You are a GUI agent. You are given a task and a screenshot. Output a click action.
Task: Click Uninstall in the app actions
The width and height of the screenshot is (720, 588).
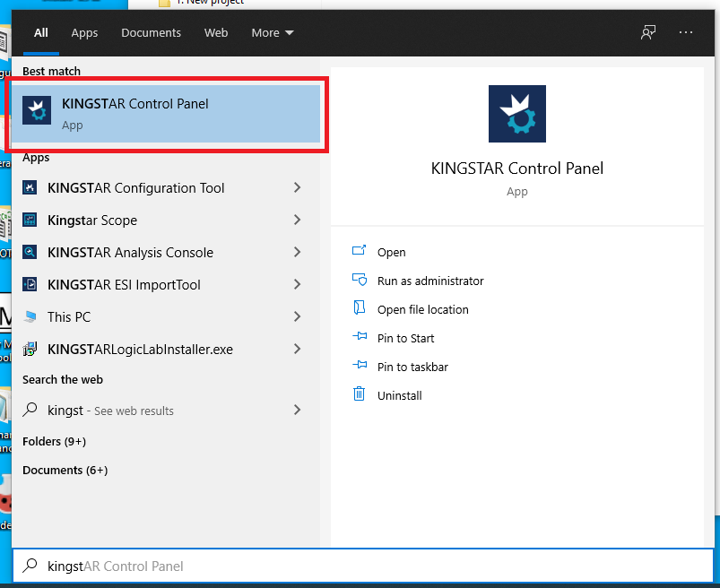click(x=399, y=396)
